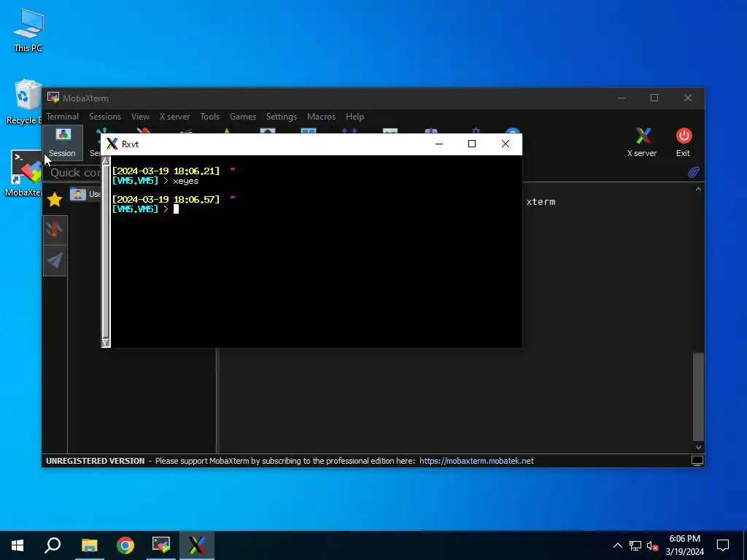
Task: Maximize the Rxvt window
Action: [x=472, y=144]
